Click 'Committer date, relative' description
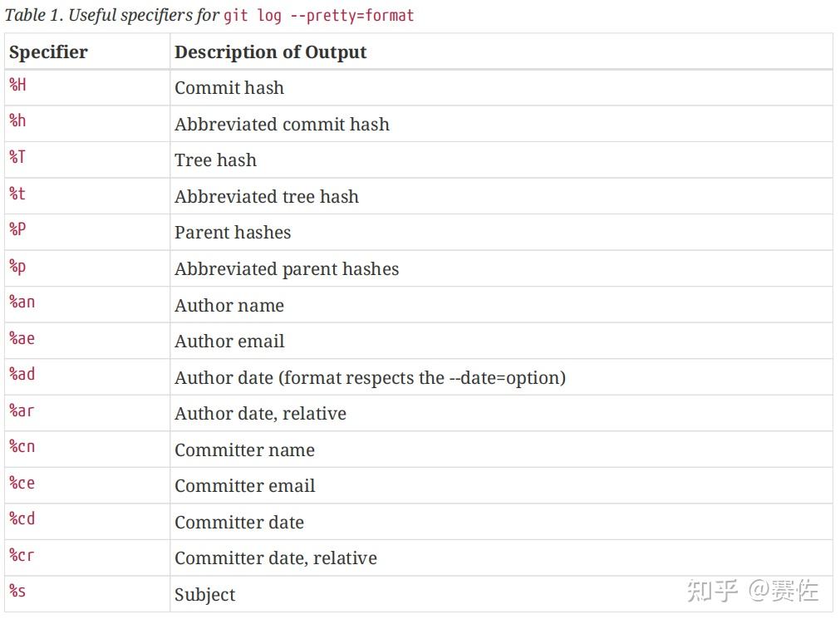Screen dimensions: 840x624 coord(276,558)
